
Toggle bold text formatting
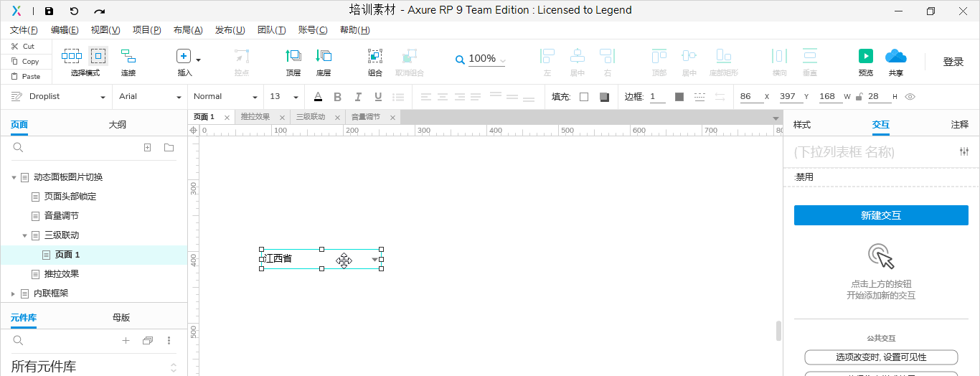338,97
